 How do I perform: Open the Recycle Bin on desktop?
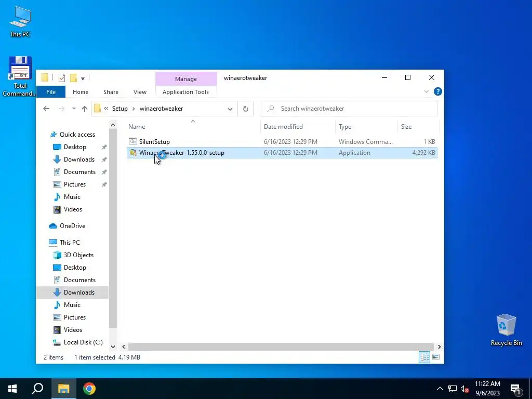[506, 330]
